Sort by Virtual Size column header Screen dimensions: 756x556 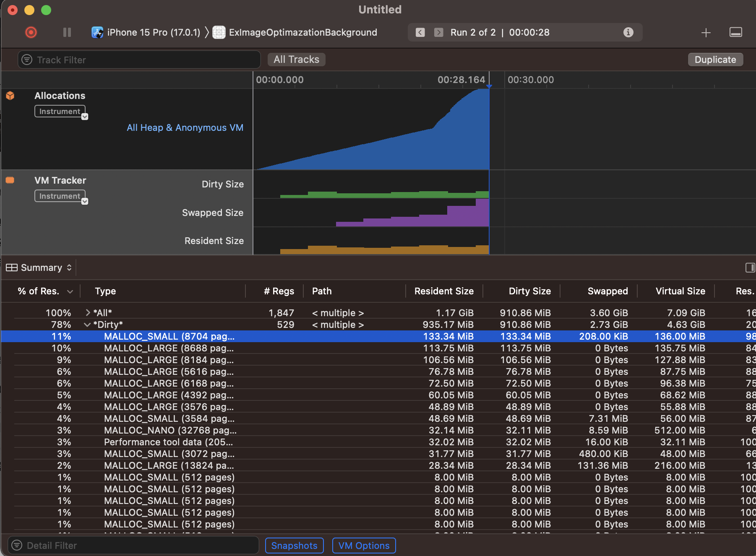point(680,291)
